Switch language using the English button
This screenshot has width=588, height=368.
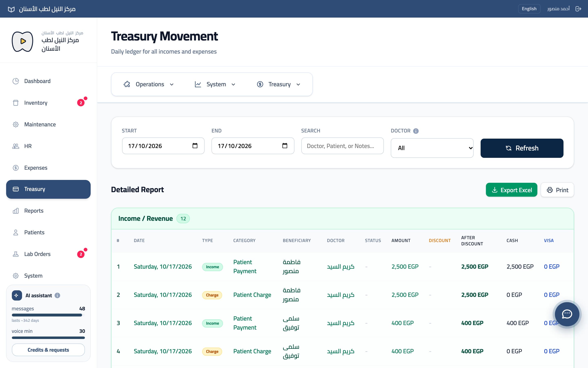(529, 9)
